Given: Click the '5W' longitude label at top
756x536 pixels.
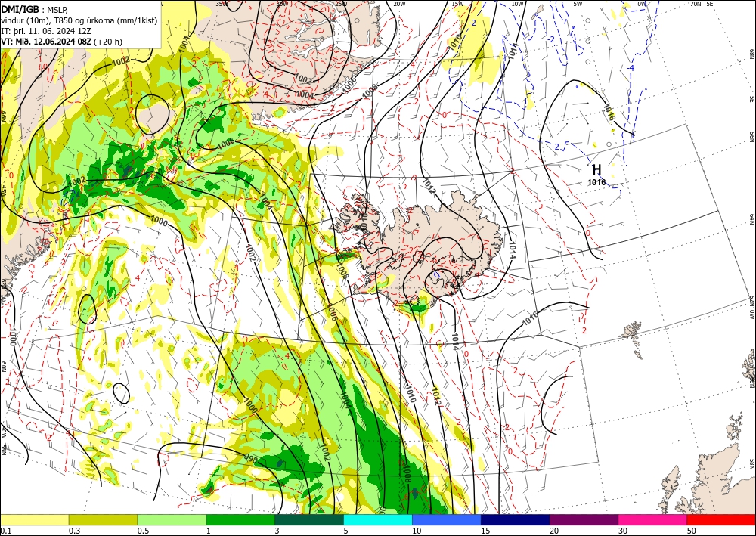Looking at the screenshot, I should 578,4.
